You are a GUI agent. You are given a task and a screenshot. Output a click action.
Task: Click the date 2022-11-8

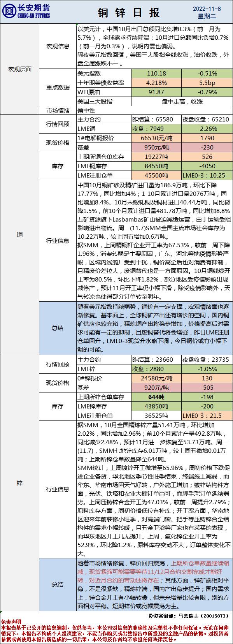pos(207,8)
